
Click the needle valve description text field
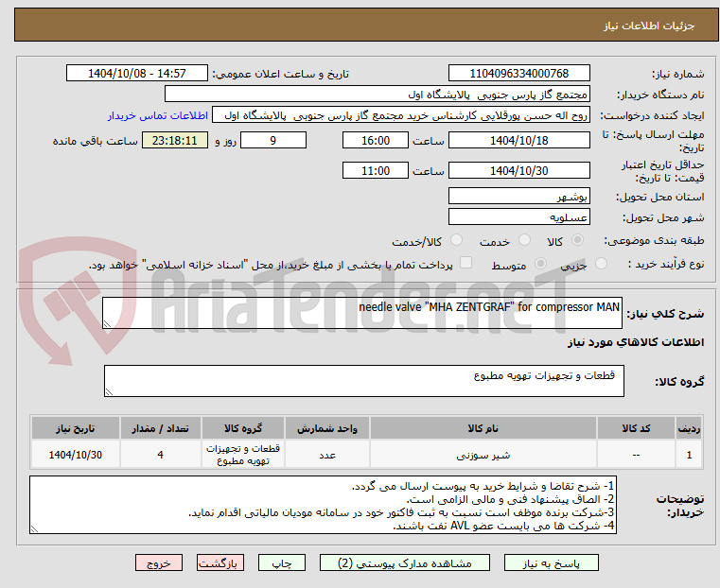click(x=361, y=313)
